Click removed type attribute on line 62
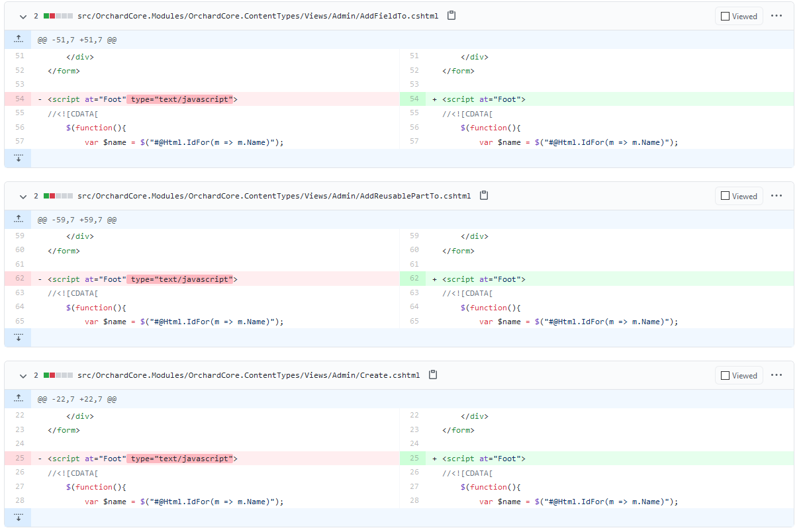803x532 pixels. coord(179,279)
